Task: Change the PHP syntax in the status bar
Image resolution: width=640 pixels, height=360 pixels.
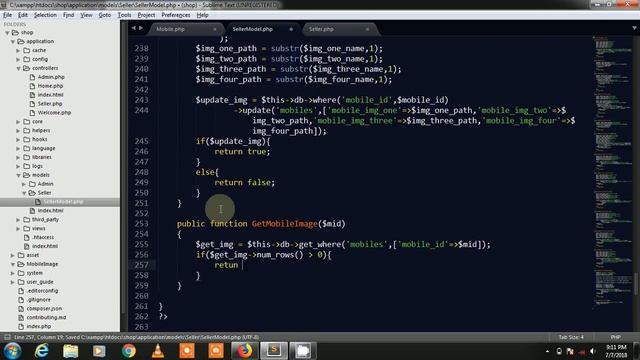Action: pos(616,337)
